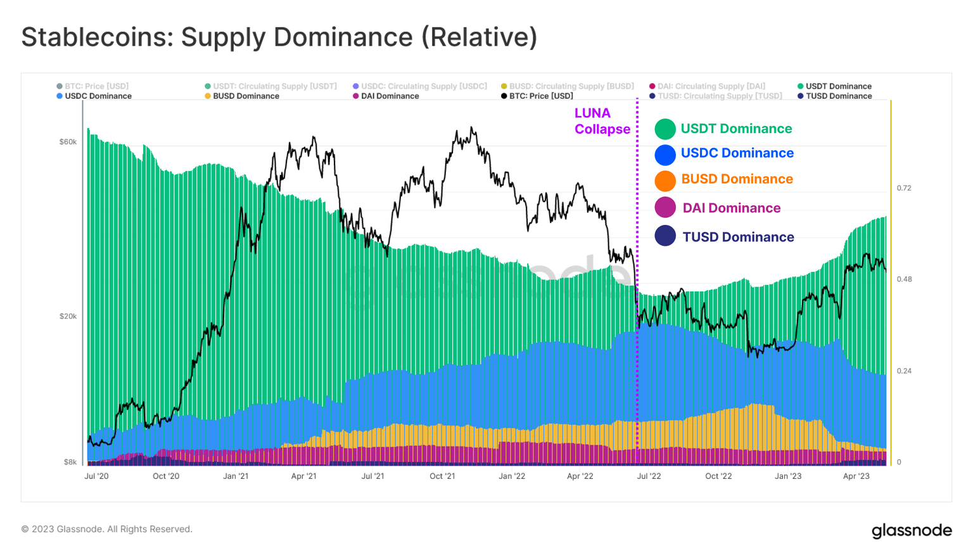The image size is (973, 560).
Task: Toggle the USDT: Circulating Supply legend entry
Action: click(267, 86)
